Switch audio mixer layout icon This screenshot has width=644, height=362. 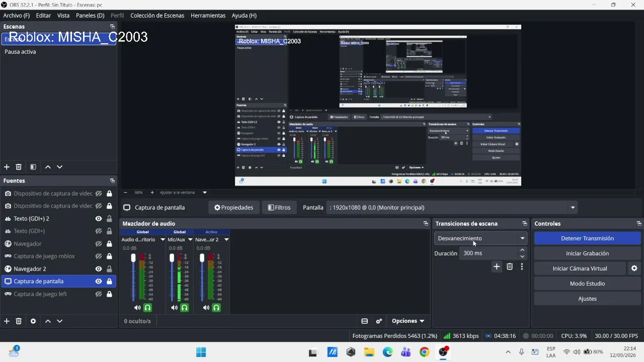coord(365,321)
